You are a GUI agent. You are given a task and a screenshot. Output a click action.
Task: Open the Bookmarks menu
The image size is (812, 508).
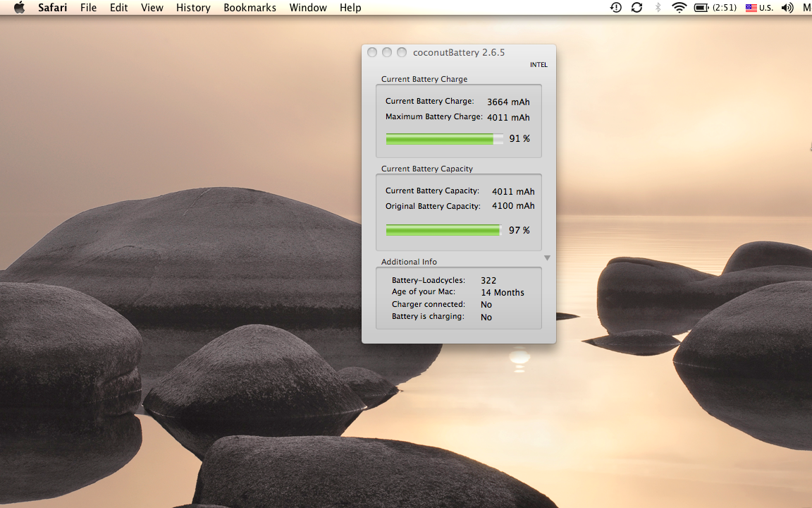[250, 7]
